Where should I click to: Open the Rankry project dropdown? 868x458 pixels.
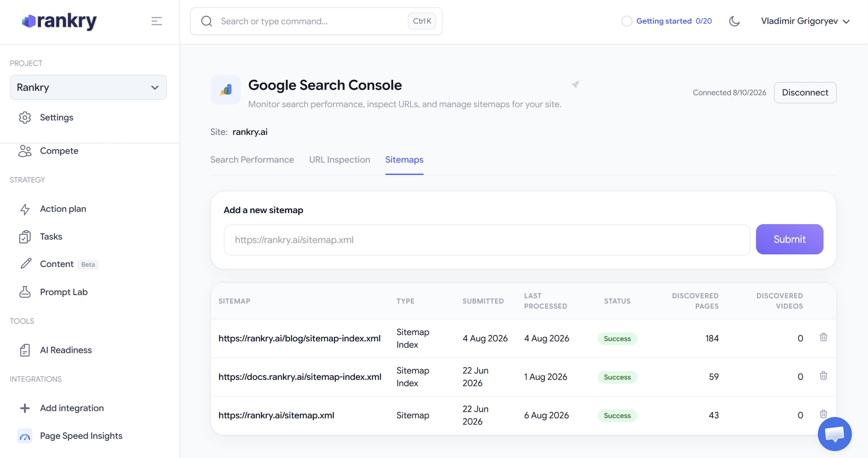[x=88, y=87]
